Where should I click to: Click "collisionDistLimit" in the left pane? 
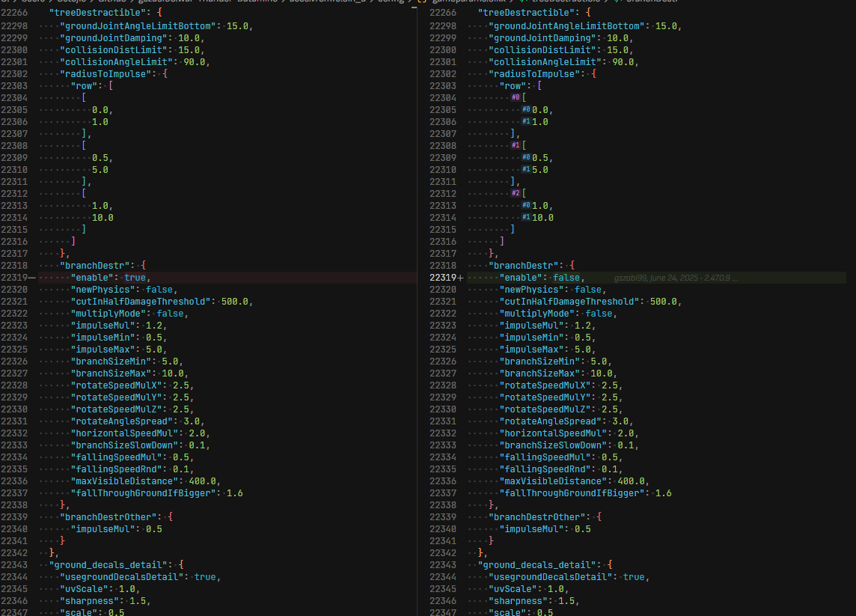pyautogui.click(x=114, y=49)
